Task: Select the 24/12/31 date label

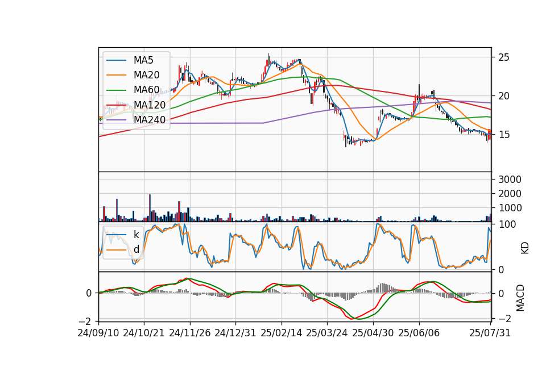Action: [x=235, y=333]
